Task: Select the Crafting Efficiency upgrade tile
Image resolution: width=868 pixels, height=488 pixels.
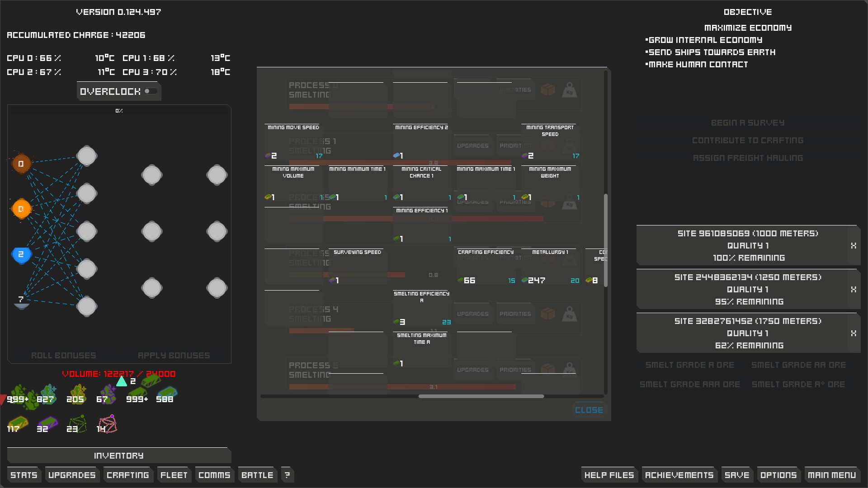Action: click(486, 267)
